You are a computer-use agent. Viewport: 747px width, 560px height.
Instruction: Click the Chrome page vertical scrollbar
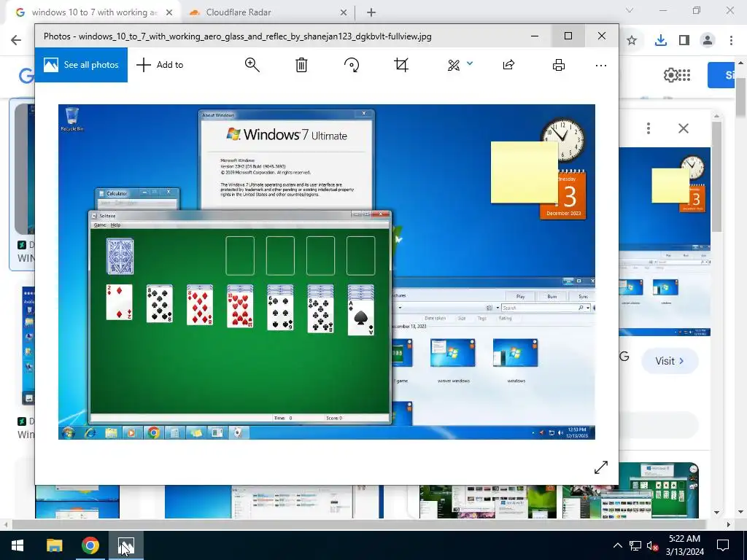tap(741, 97)
